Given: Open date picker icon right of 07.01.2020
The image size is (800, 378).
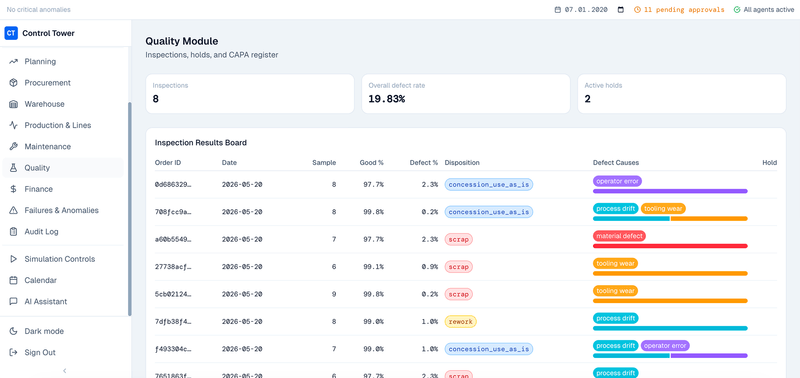Looking at the screenshot, I should coord(621,10).
